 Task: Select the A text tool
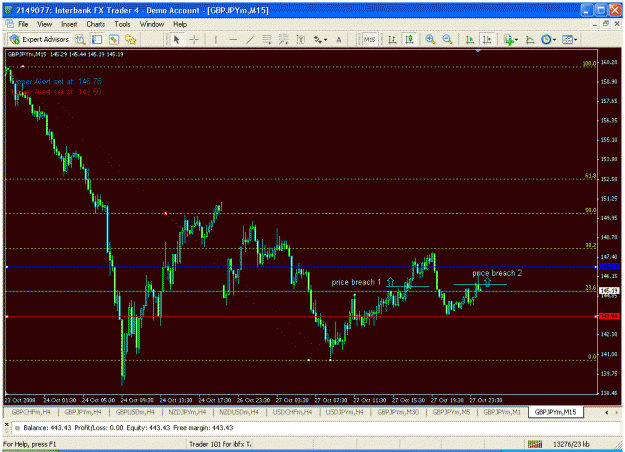point(339,39)
